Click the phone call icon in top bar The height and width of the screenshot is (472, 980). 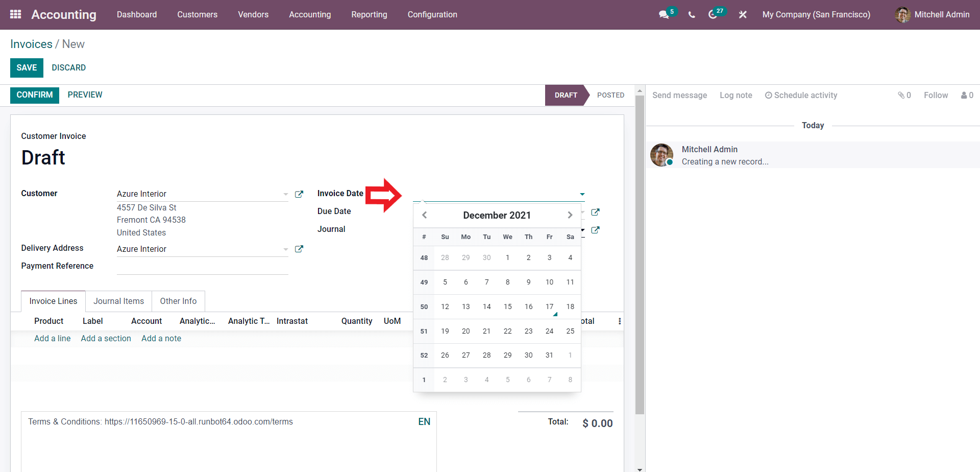coord(692,15)
